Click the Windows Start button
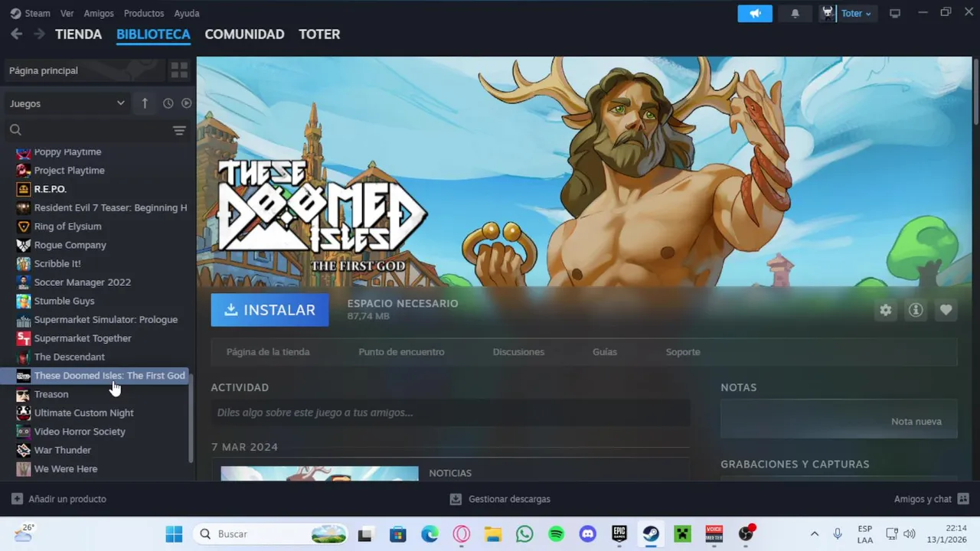 coord(175,533)
